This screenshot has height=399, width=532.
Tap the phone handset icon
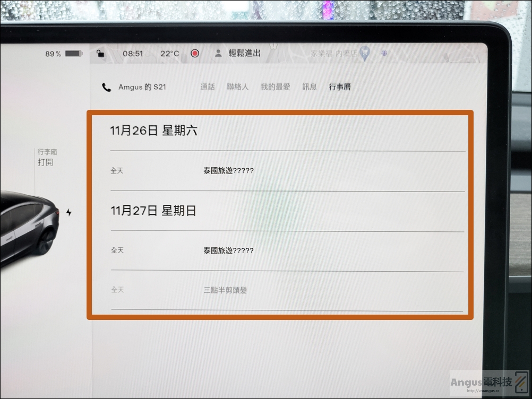click(107, 88)
